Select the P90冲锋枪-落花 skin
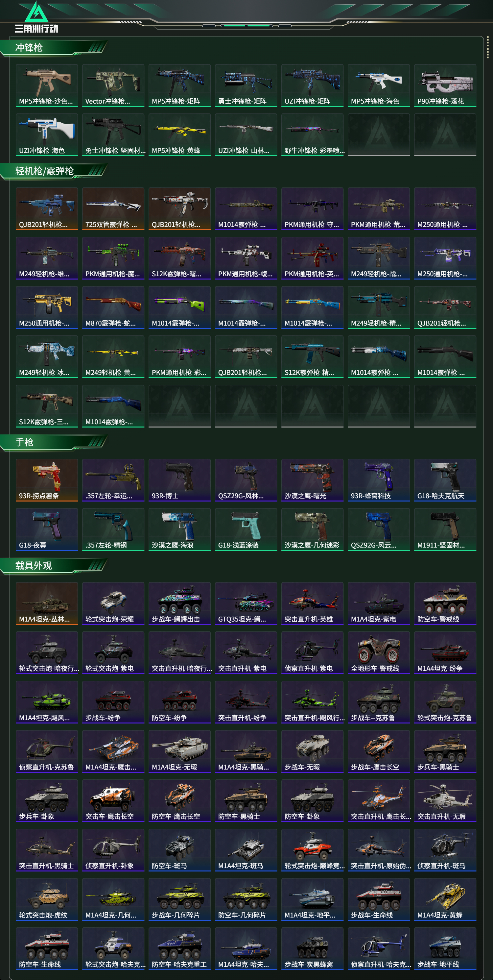The width and height of the screenshot is (493, 980). coord(445,85)
